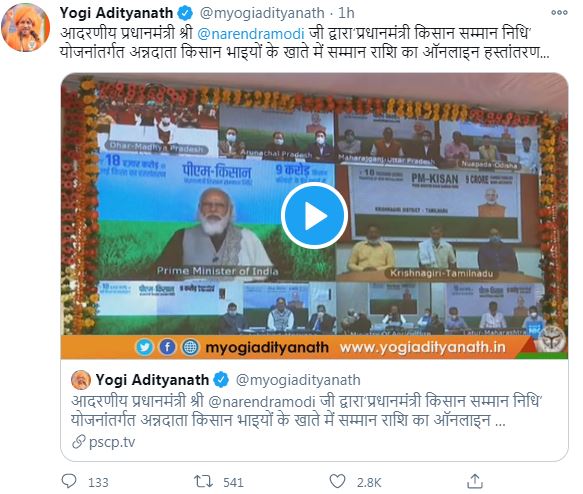Image resolution: width=583 pixels, height=494 pixels.
Task: Open the three-dot more options menu
Action: 559,13
